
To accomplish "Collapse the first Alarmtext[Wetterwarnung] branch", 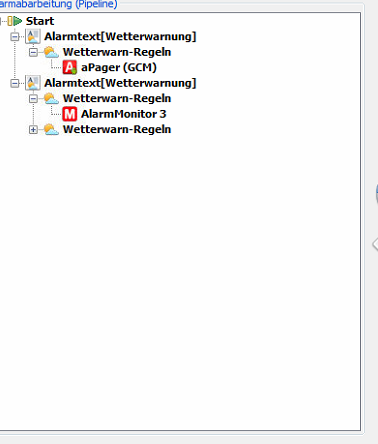I will (x=15, y=36).
